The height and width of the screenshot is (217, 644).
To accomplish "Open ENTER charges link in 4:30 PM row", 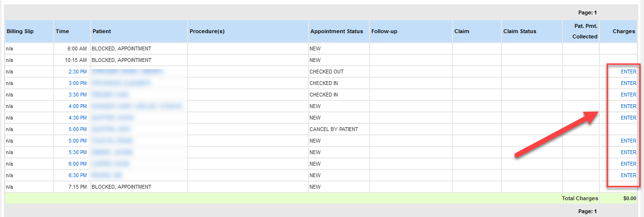I will [x=628, y=118].
